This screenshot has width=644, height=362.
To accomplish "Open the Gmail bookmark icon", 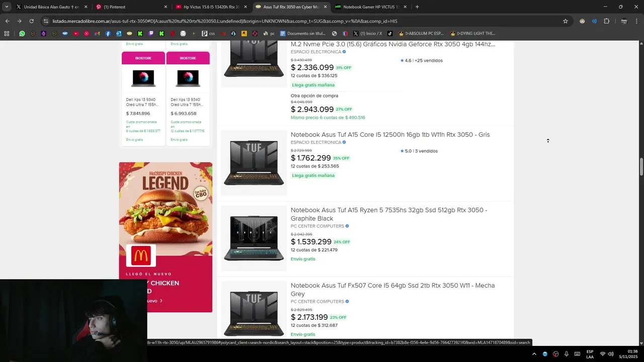I will (x=97, y=34).
